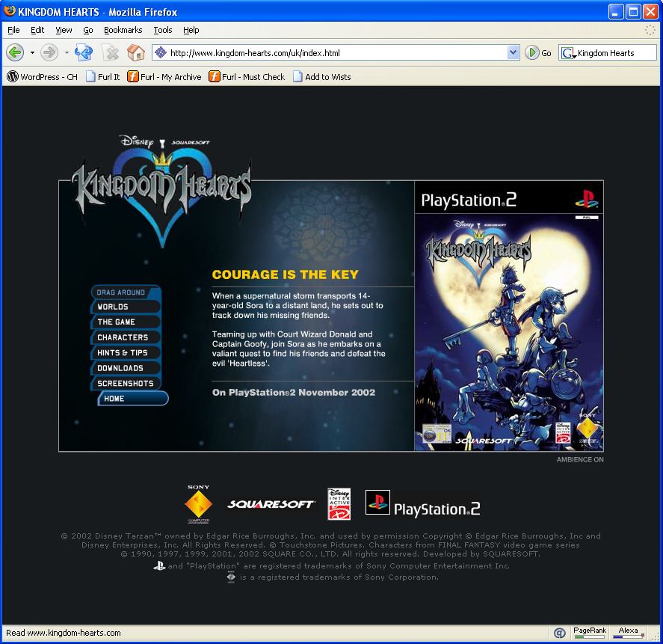Click the Firefox activity throbber icon
Viewport: 663px width, 644px height.
tap(650, 30)
